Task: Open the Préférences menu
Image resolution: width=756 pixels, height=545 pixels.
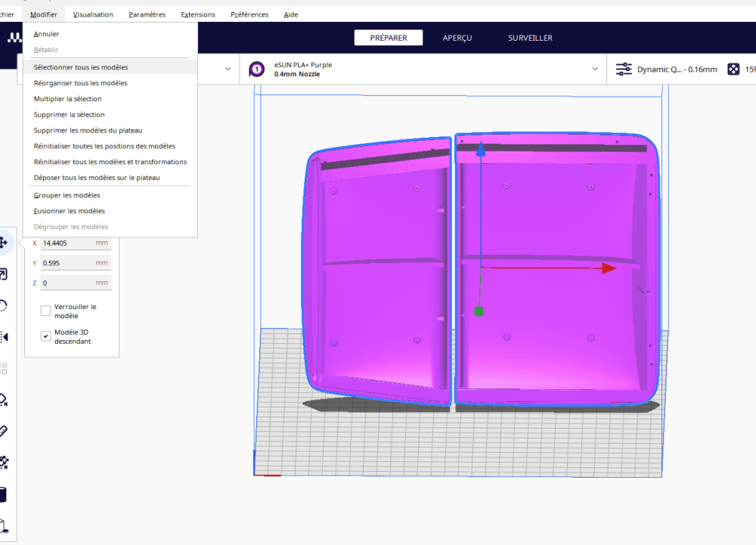Action: 249,14
